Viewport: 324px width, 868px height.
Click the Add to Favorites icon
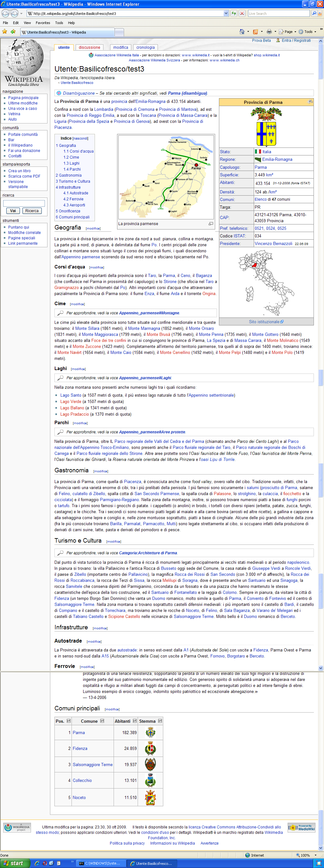click(x=13, y=32)
